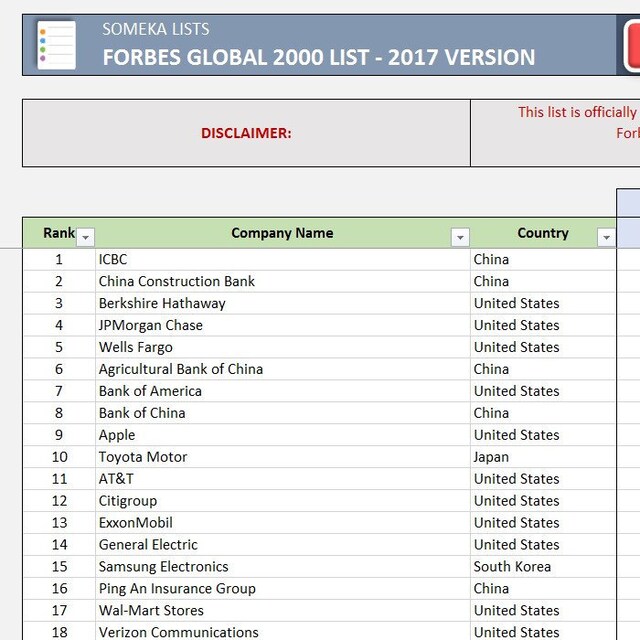Image resolution: width=640 pixels, height=640 pixels.
Task: Select the ICBC company cell
Action: [x=282, y=259]
